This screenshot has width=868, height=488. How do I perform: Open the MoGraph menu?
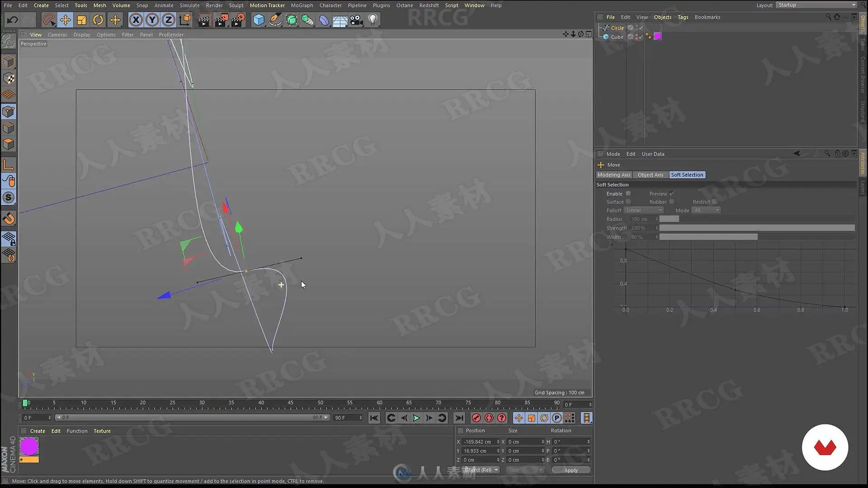tap(302, 5)
